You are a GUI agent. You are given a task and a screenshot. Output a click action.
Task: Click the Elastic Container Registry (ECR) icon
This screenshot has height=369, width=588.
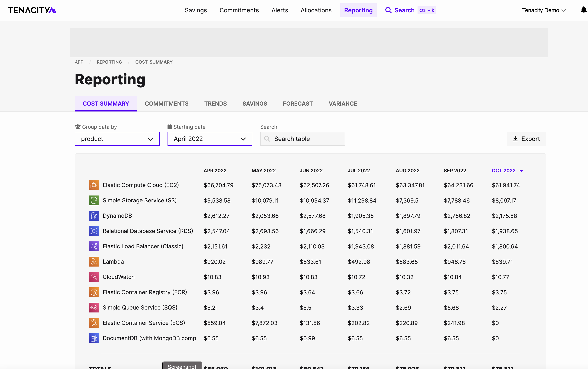[x=94, y=292]
